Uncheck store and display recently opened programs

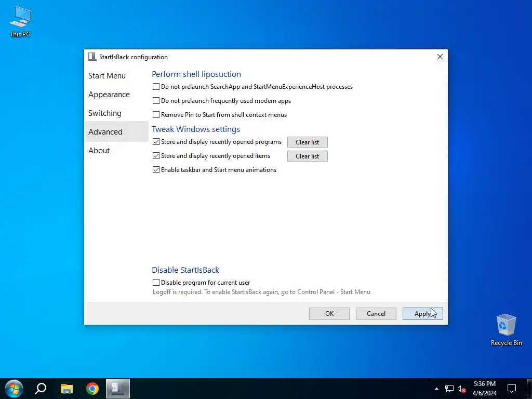pyautogui.click(x=156, y=141)
